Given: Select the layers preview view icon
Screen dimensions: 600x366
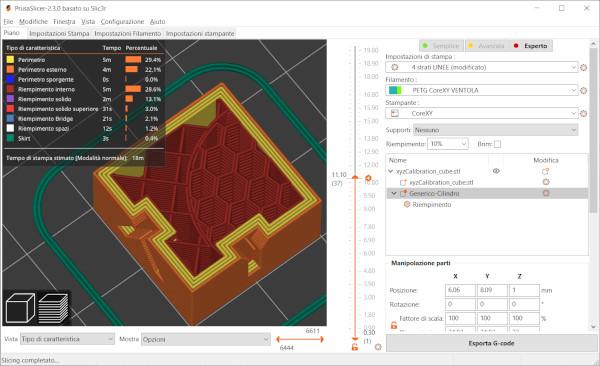Looking at the screenshot, I should coord(53,307).
